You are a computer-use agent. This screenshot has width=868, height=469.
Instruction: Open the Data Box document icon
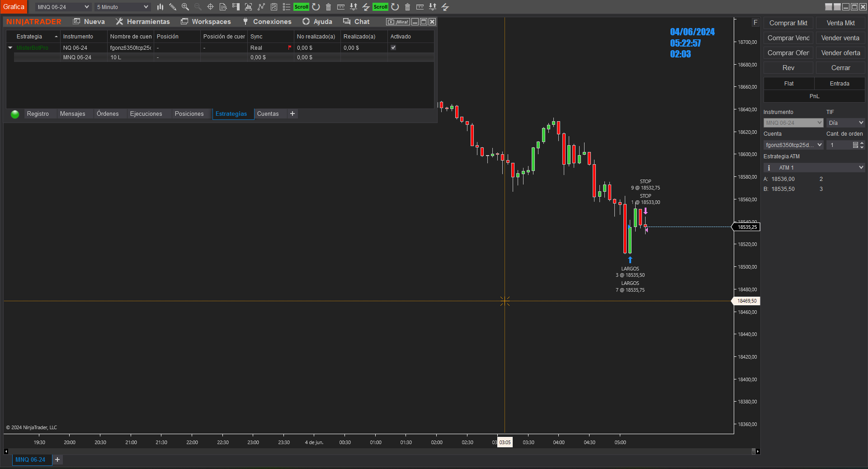point(223,7)
